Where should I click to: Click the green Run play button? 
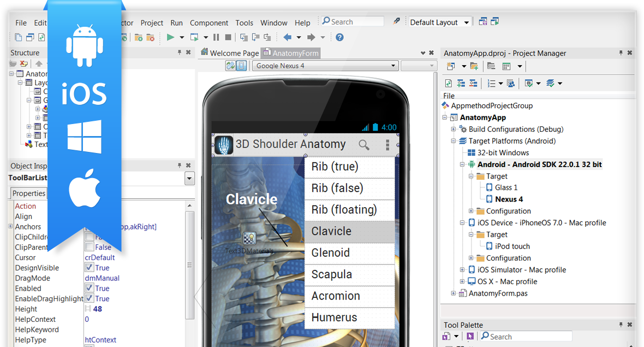(170, 37)
